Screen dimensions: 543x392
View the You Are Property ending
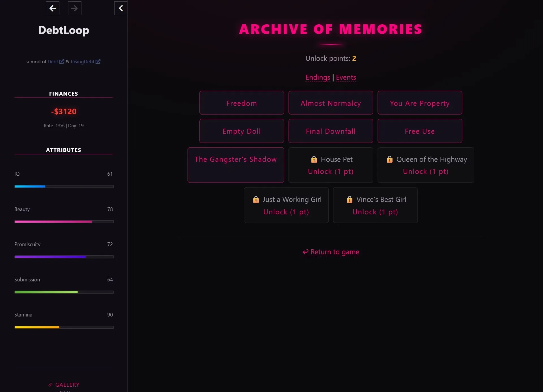click(420, 103)
